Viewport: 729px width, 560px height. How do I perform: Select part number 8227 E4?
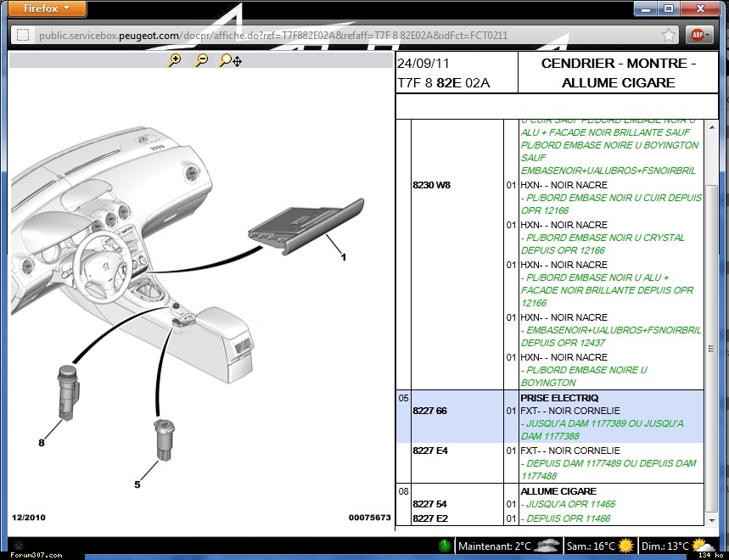click(429, 451)
